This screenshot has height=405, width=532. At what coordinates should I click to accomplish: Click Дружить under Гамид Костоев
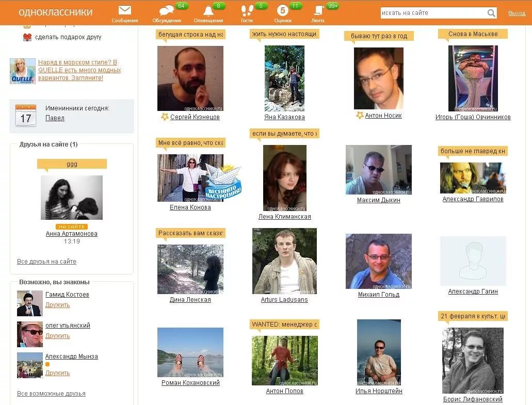[57, 305]
